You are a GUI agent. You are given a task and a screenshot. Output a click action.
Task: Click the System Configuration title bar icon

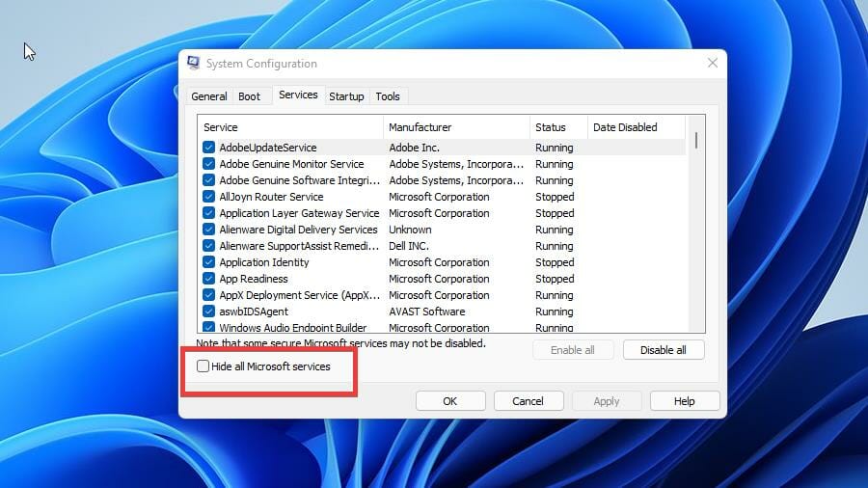click(193, 63)
